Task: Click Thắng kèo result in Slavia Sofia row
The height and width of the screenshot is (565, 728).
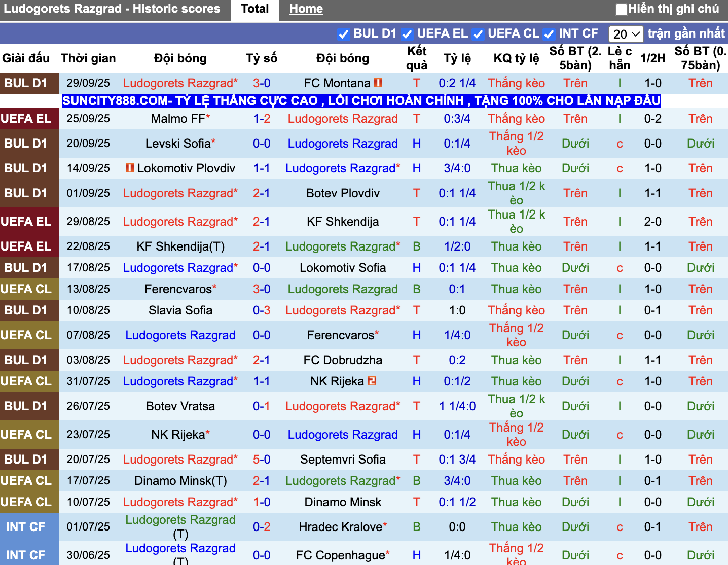Action: point(516,310)
